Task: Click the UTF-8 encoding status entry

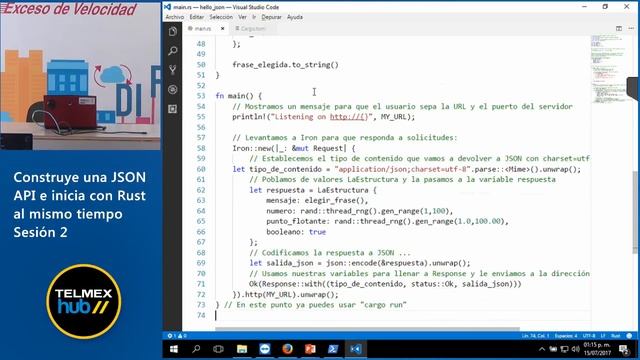Action: (x=589, y=336)
